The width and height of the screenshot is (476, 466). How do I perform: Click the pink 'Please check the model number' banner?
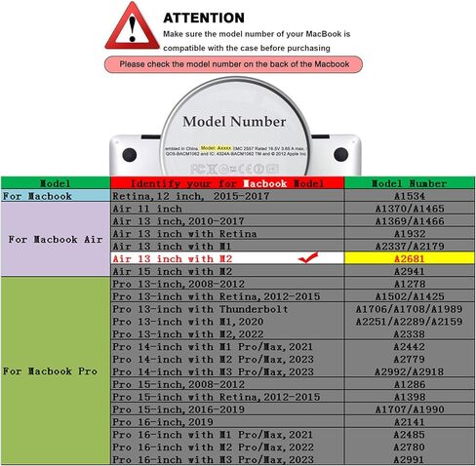click(233, 64)
